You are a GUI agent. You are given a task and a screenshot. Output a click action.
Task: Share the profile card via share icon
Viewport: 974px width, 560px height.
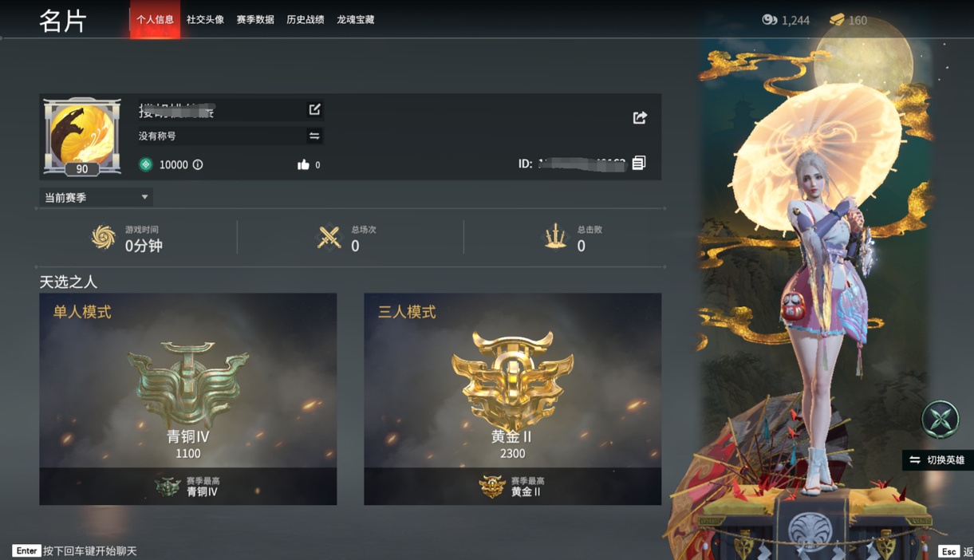(640, 117)
